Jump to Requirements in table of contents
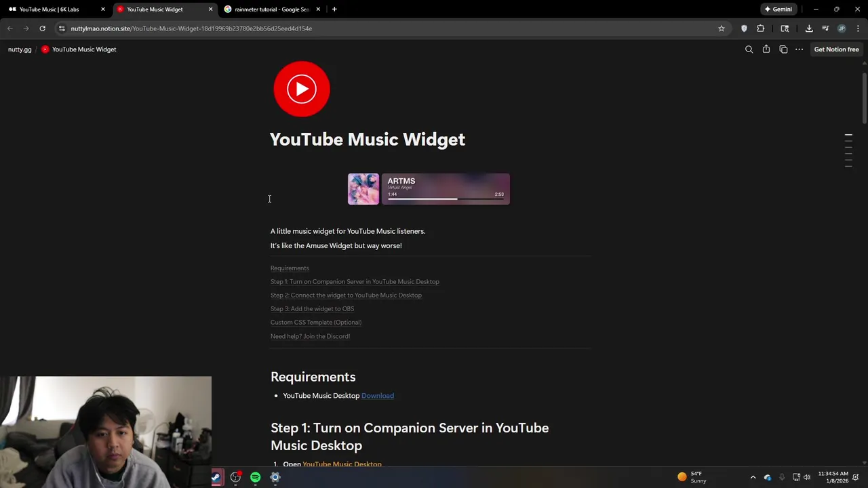The width and height of the screenshot is (868, 488). coord(290,268)
